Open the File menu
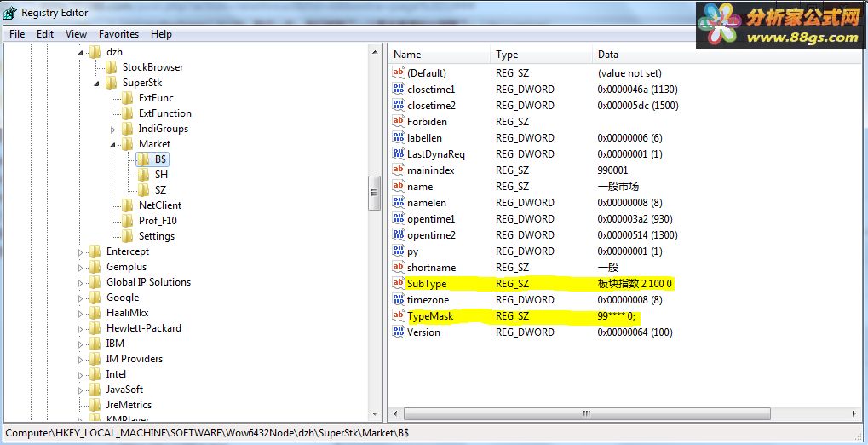The image size is (868, 445). (17, 34)
